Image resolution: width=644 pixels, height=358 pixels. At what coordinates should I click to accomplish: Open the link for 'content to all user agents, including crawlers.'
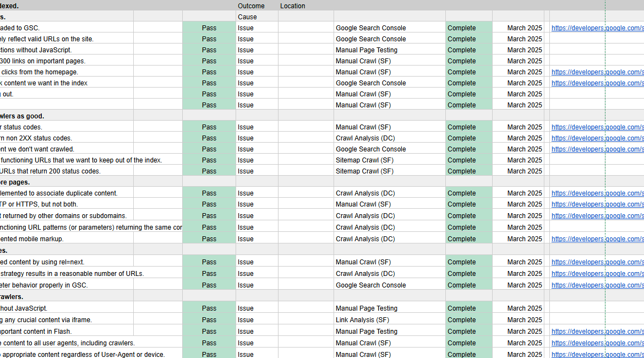click(x=598, y=343)
